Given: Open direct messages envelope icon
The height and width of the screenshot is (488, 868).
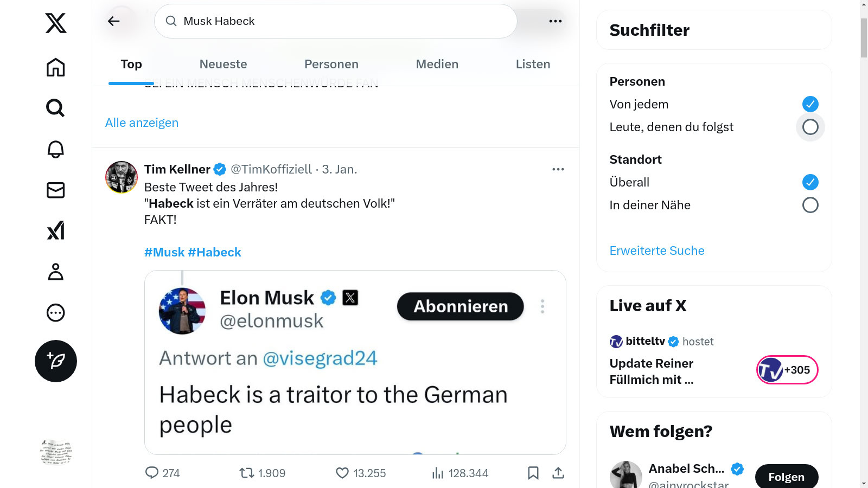Looking at the screenshot, I should click(55, 190).
